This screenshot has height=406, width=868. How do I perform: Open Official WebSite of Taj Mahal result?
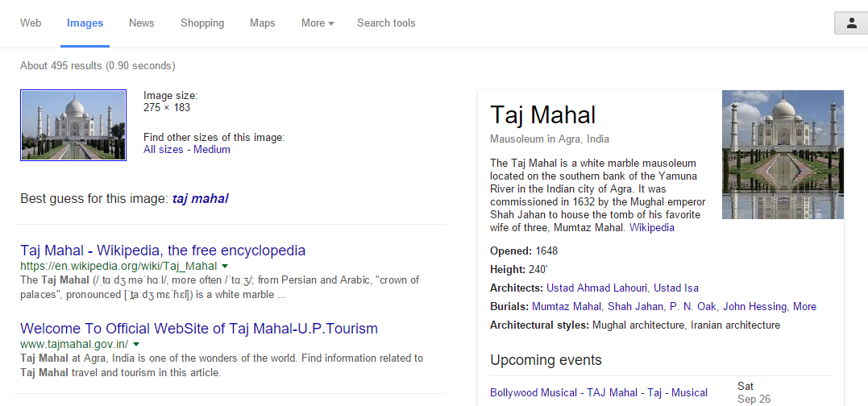click(x=199, y=329)
